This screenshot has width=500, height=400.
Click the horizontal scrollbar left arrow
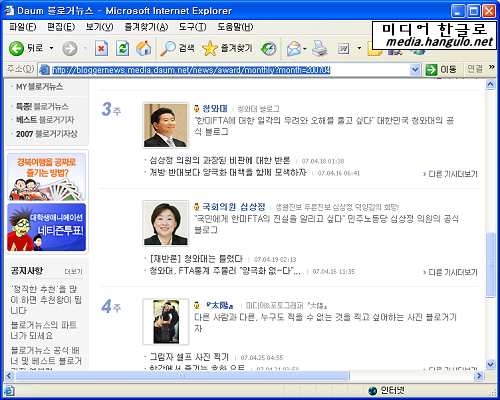pos(9,376)
